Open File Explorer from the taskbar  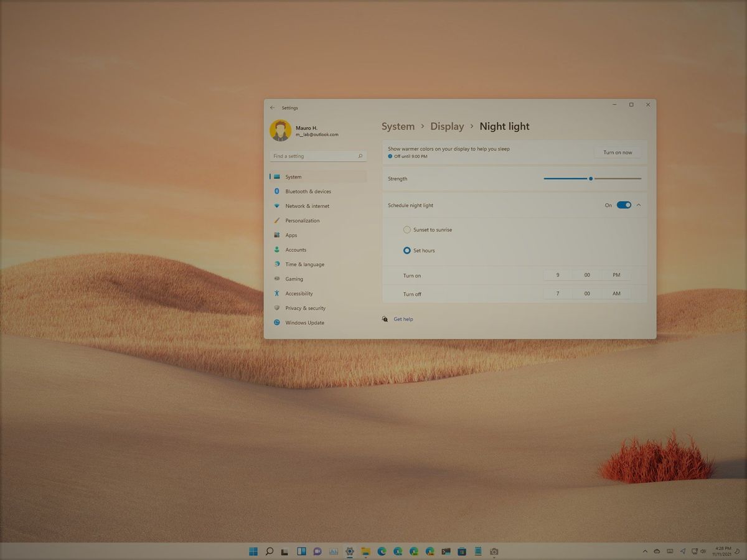click(x=365, y=551)
